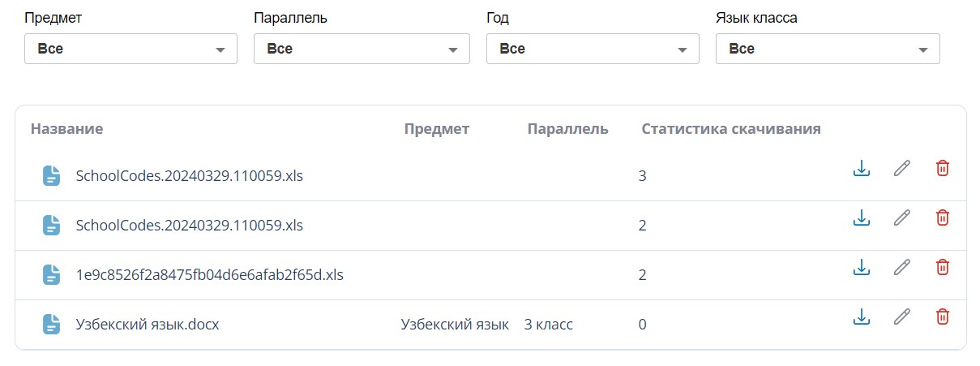Click the 3 класс parallel cell
Viewport: 980px width, 366px height.
(x=548, y=325)
